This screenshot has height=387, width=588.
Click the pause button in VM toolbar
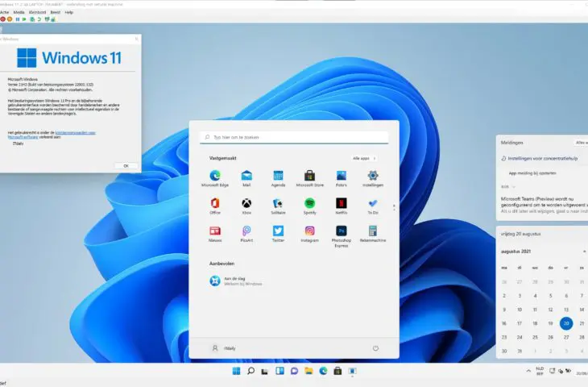click(x=18, y=19)
